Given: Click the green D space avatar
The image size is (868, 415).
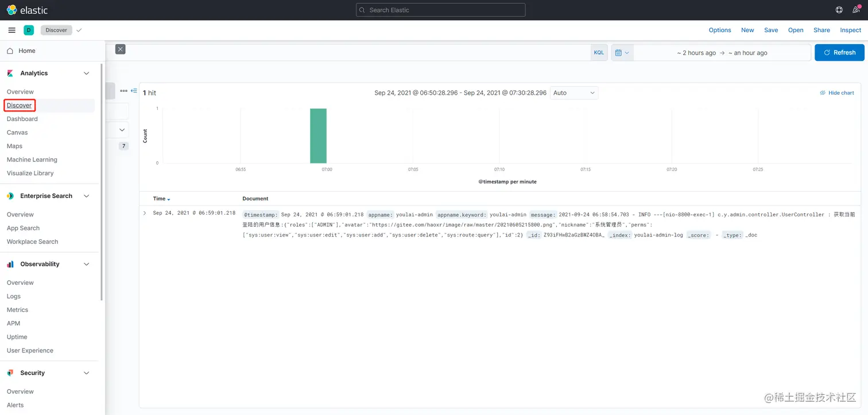Looking at the screenshot, I should click(29, 30).
